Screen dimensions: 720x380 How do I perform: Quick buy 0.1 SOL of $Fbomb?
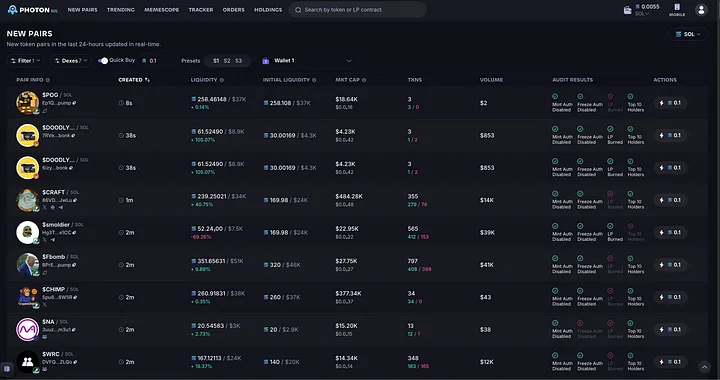coord(670,265)
